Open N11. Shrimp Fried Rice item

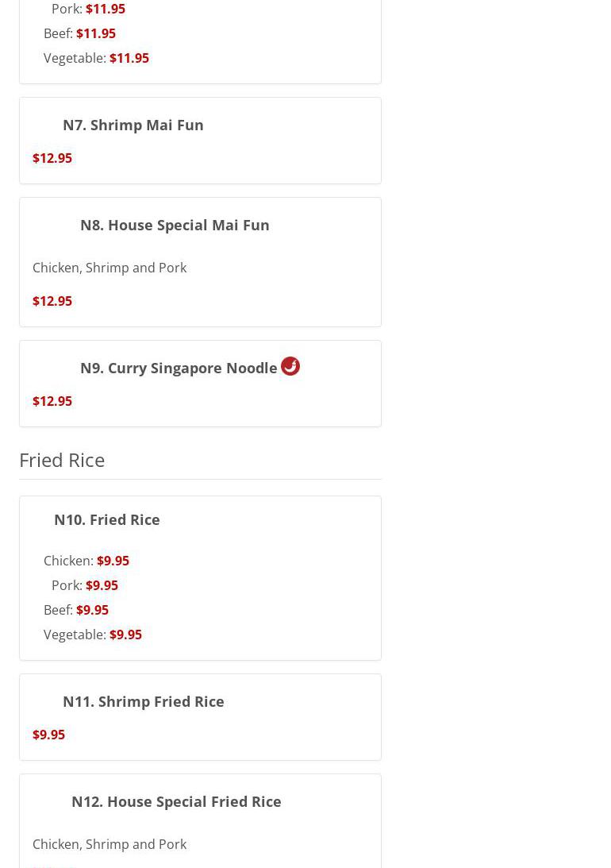pyautogui.click(x=143, y=701)
